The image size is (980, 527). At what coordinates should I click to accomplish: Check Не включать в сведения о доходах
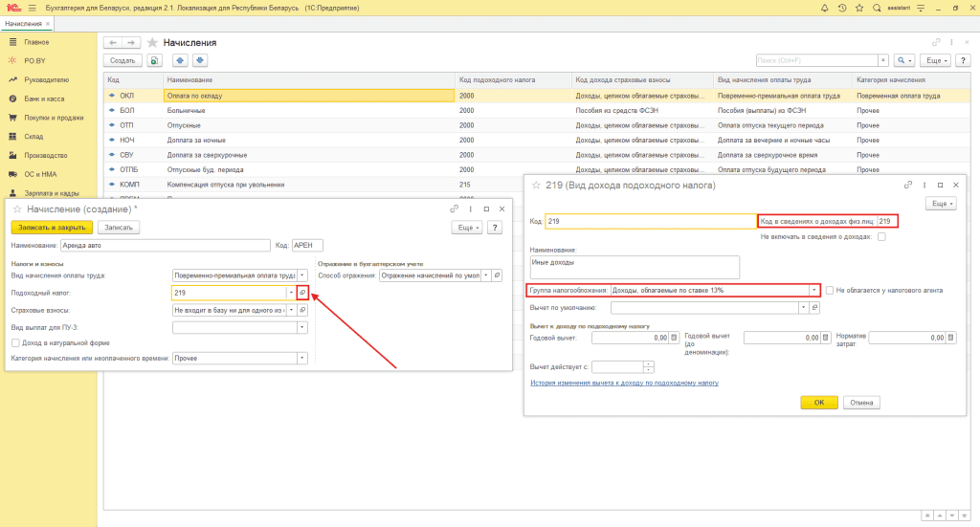pyautogui.click(x=881, y=237)
